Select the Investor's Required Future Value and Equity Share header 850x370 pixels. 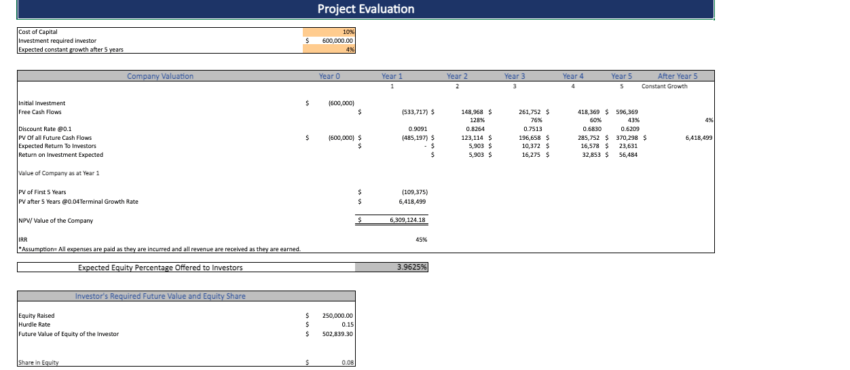tap(160, 296)
